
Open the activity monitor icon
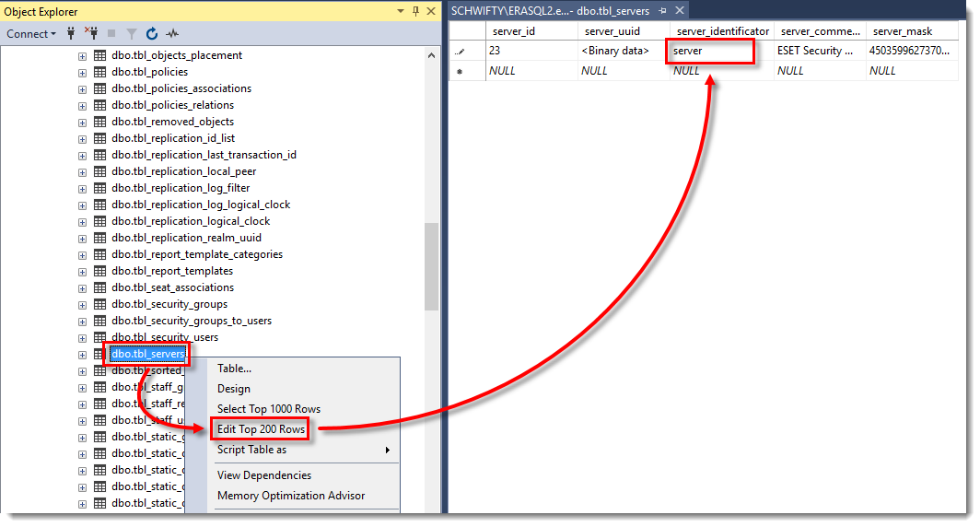pyautogui.click(x=172, y=34)
